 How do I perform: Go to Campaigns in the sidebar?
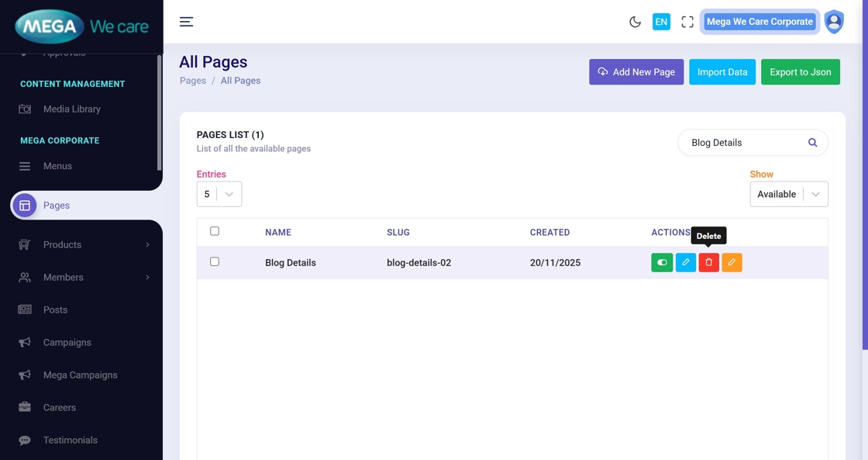click(67, 342)
